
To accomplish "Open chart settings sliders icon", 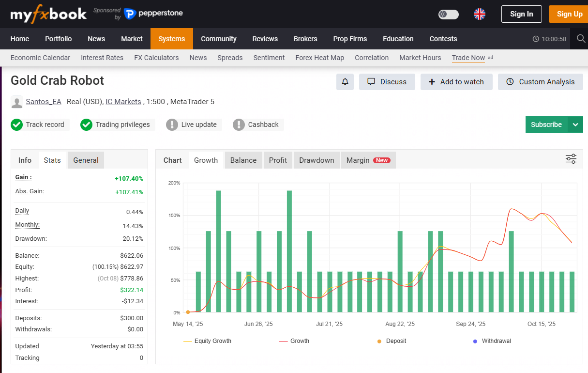I will [571, 159].
